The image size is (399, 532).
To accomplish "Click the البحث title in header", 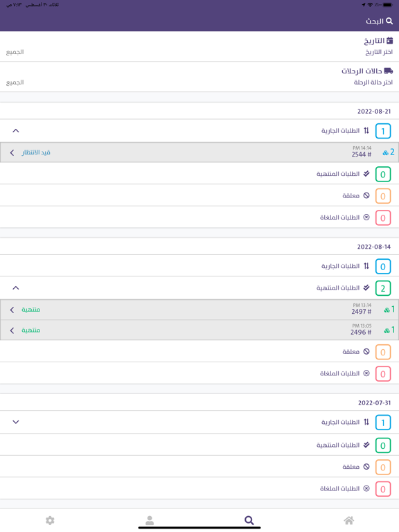I will pyautogui.click(x=375, y=21).
